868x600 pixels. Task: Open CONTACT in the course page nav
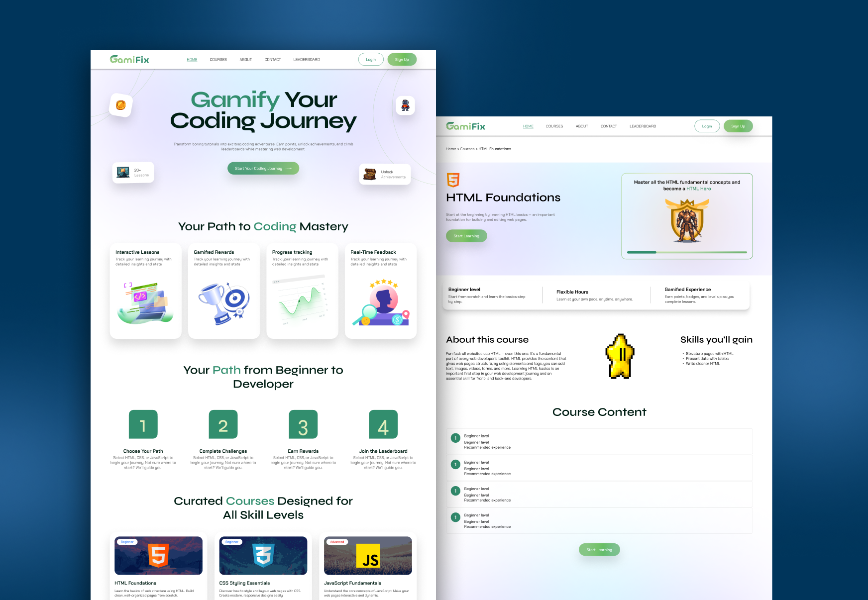click(x=609, y=126)
